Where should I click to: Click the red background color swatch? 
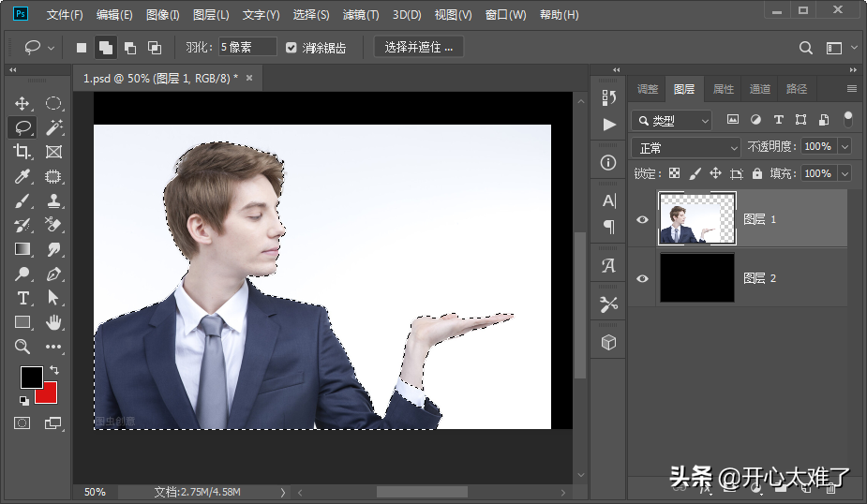pyautogui.click(x=47, y=393)
